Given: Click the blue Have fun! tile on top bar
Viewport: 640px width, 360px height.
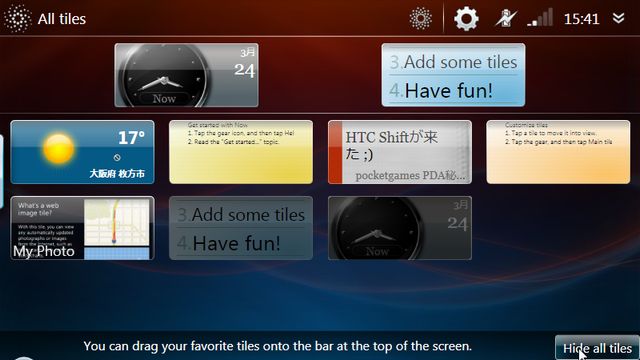Looking at the screenshot, I should coord(453,75).
